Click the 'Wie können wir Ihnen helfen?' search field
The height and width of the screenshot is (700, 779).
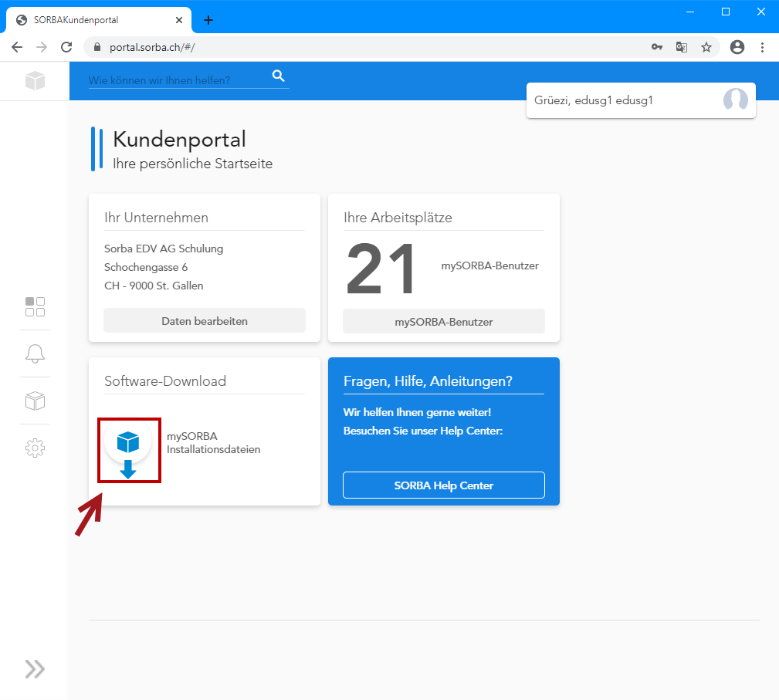pos(178,80)
